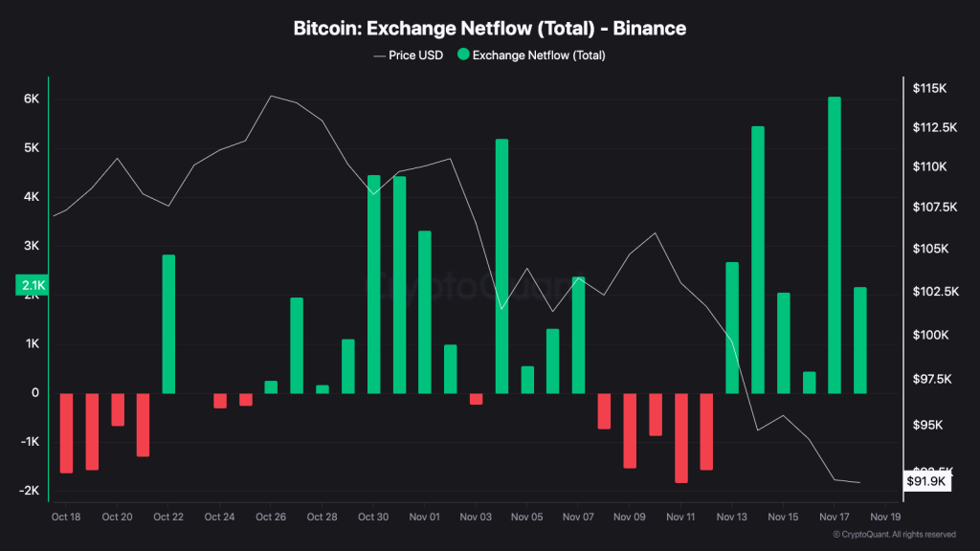Select the green netflow bar for Nov 14
Viewport: 980px width, 551px height.
click(x=758, y=259)
